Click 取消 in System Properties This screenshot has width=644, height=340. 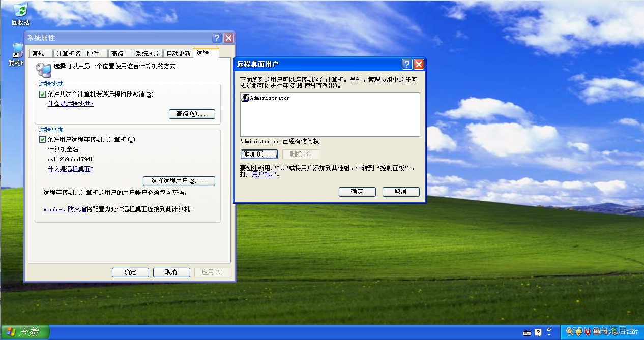[x=171, y=272]
